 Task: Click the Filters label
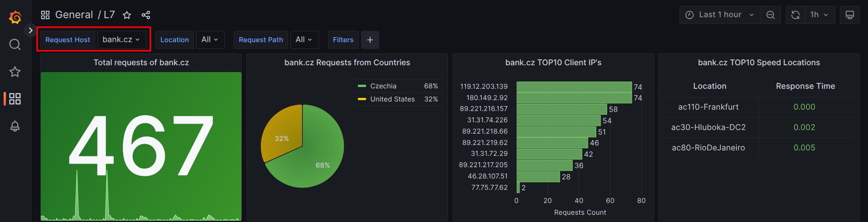[x=343, y=40]
